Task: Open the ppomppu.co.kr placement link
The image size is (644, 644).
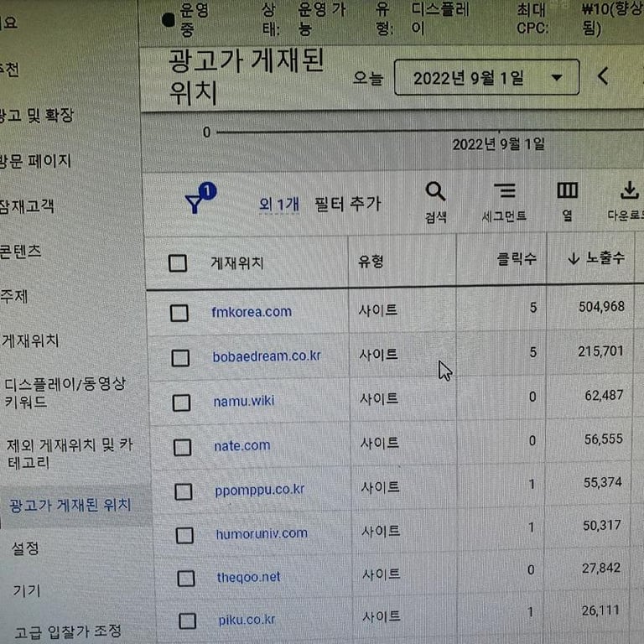Action: pos(260,490)
